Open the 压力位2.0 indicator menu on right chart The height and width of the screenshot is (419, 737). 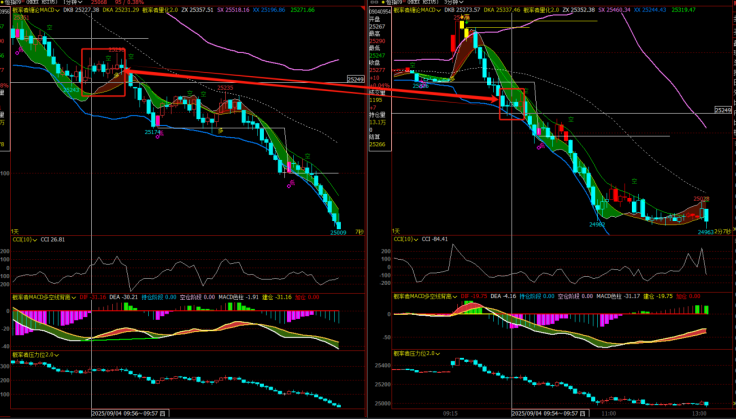(x=416, y=354)
